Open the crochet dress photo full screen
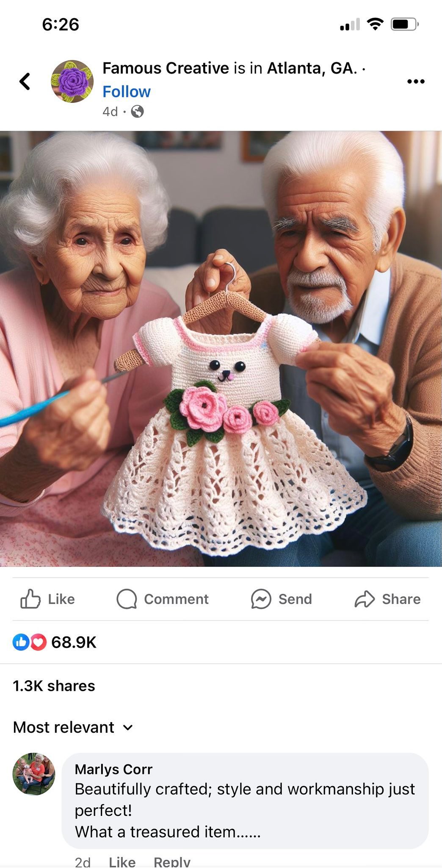Screen dimensions: 442x868 [x=221, y=348]
